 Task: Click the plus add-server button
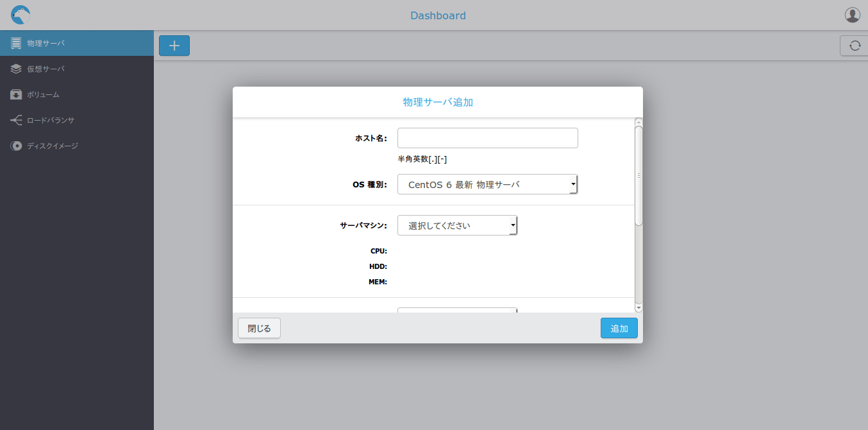point(174,46)
